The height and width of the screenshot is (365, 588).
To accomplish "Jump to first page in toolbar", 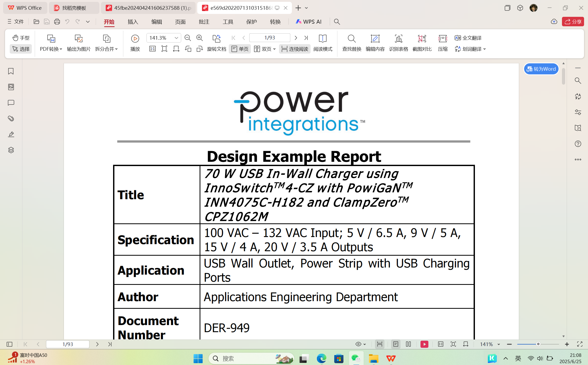I will tap(234, 38).
